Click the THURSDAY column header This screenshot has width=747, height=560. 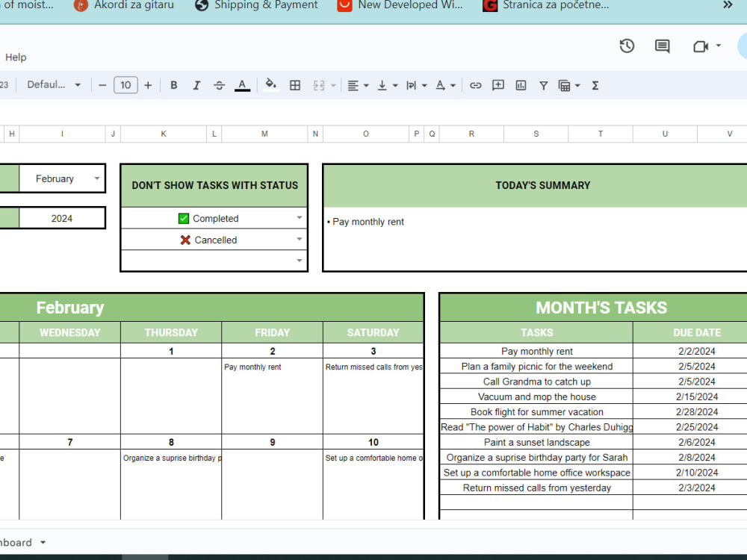pyautogui.click(x=171, y=332)
